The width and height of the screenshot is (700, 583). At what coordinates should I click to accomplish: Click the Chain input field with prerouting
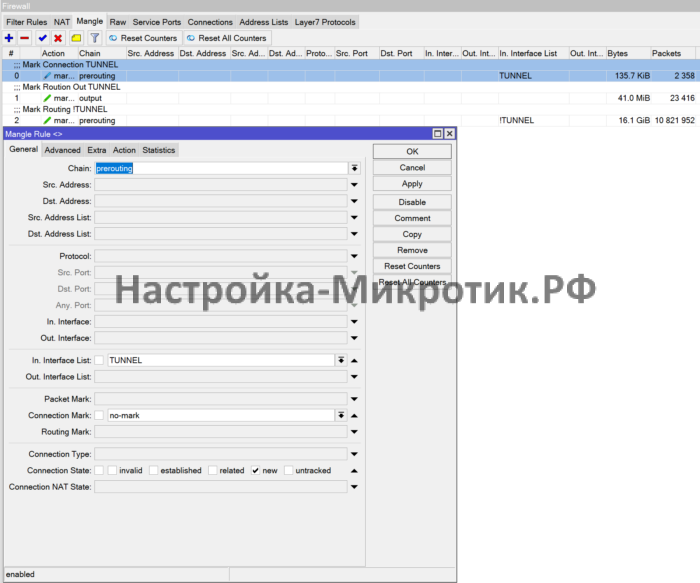[221, 168]
